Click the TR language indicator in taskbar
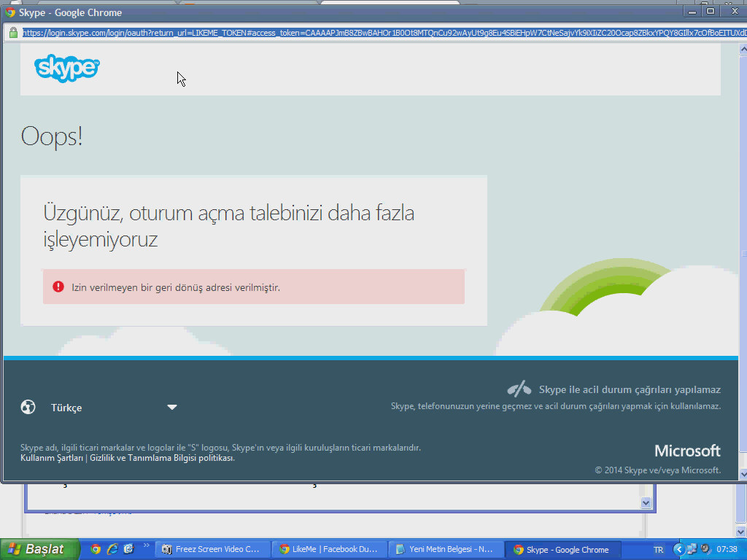This screenshot has height=560, width=747. (x=659, y=550)
